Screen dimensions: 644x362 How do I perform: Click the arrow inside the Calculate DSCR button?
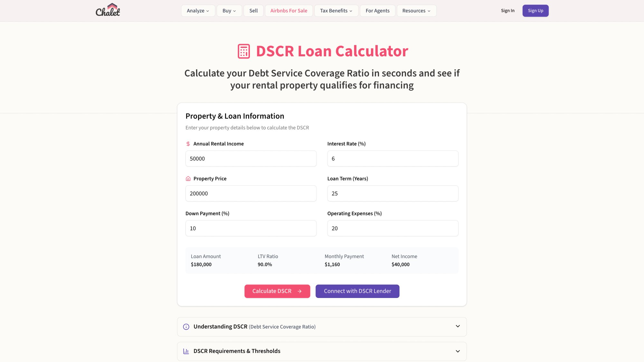point(299,291)
